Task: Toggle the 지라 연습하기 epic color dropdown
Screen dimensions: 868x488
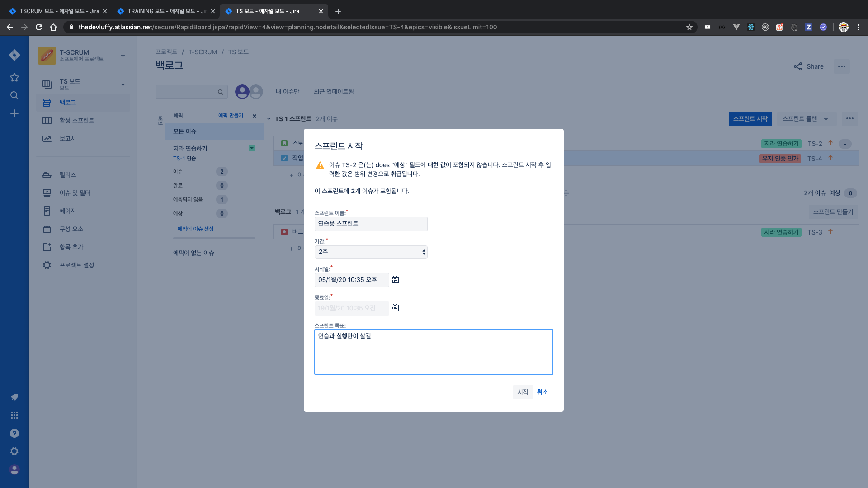Action: click(x=252, y=148)
